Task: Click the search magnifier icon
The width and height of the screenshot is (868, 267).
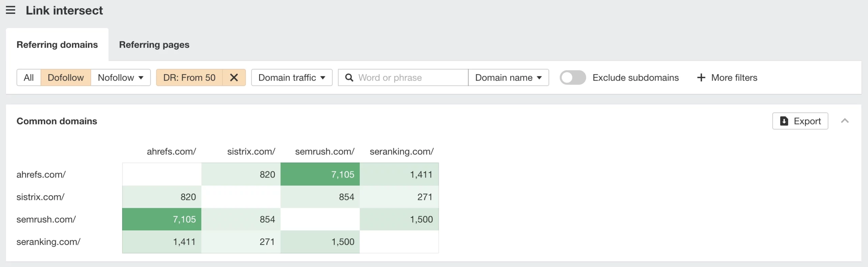Action: (349, 78)
